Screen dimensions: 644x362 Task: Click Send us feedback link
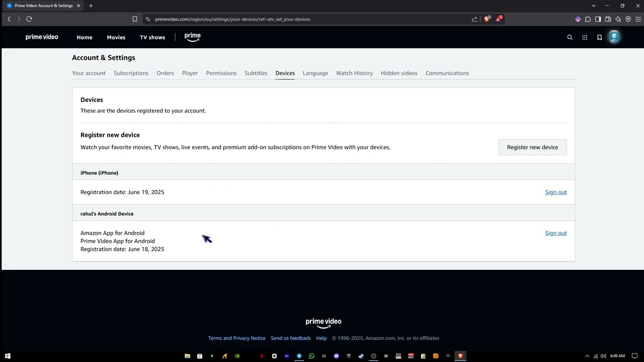point(291,338)
